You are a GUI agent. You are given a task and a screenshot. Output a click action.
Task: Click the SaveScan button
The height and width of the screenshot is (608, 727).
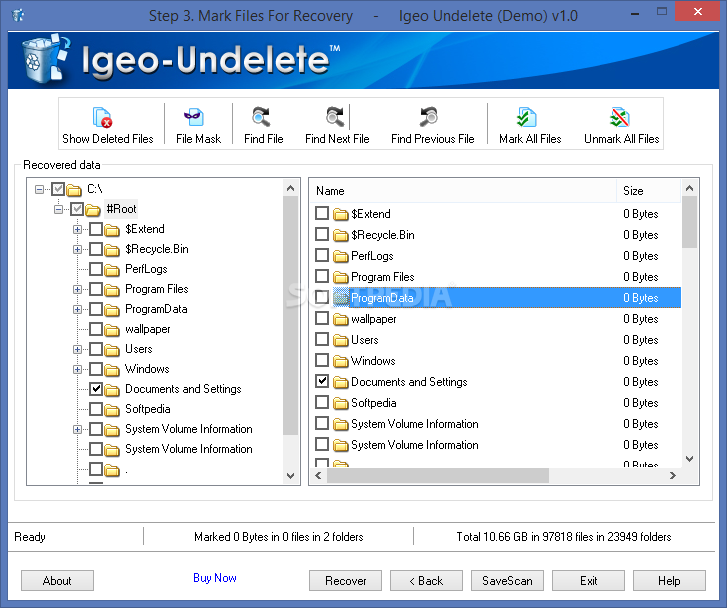507,581
